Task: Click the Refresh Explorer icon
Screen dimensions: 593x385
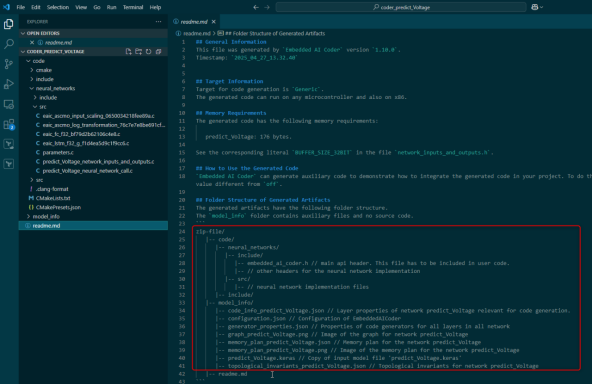Action: 149,51
